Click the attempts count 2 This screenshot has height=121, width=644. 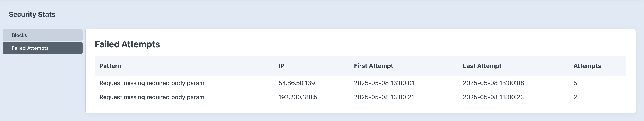click(x=575, y=97)
